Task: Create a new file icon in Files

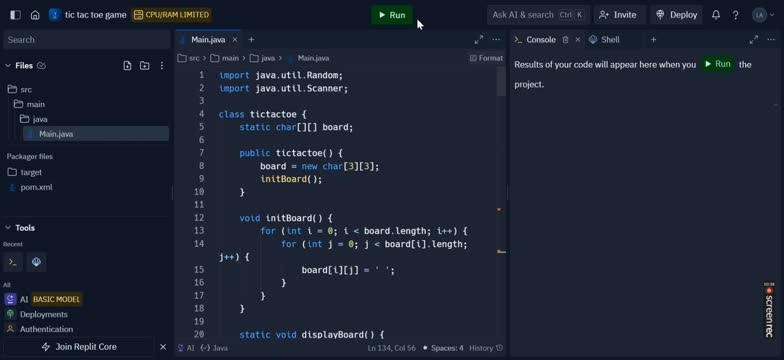Action: coord(128,66)
